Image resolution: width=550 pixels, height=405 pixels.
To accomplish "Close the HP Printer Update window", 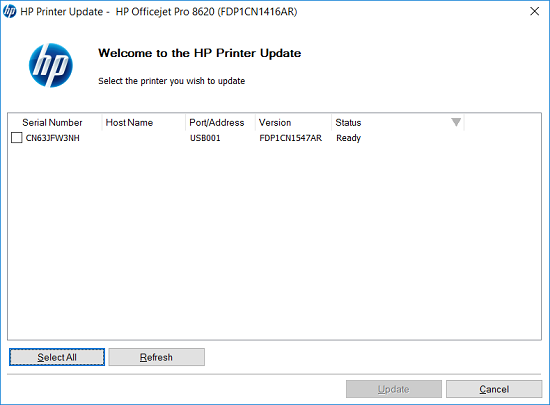I will tap(534, 11).
